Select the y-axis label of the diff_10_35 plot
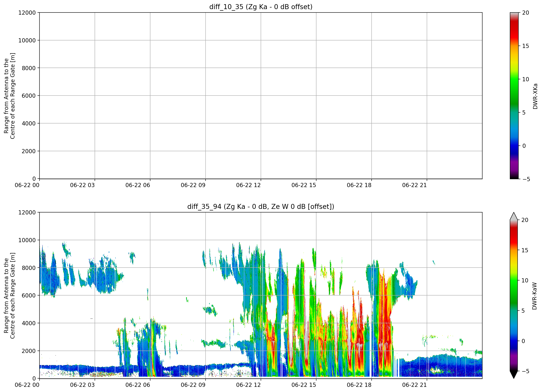The width and height of the screenshot is (542, 392). 9,96
